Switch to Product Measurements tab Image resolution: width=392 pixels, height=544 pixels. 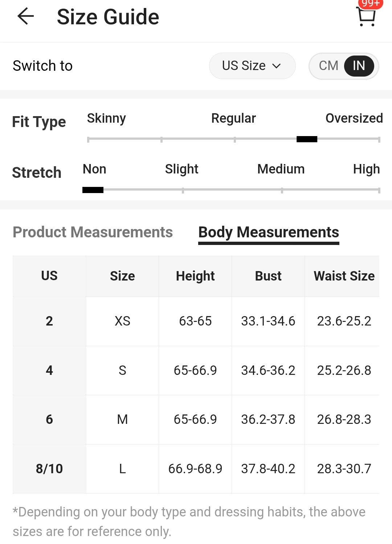[93, 232]
